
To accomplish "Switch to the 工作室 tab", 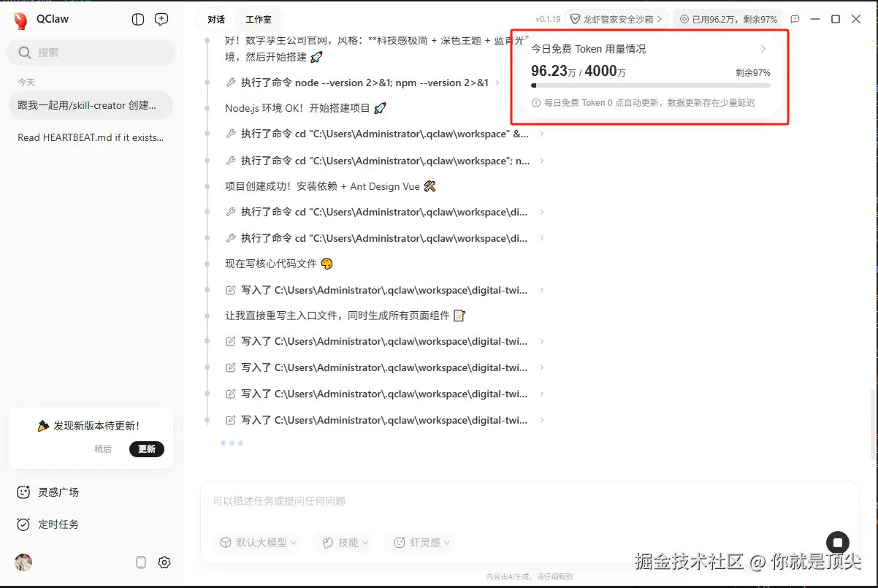I will click(x=259, y=19).
